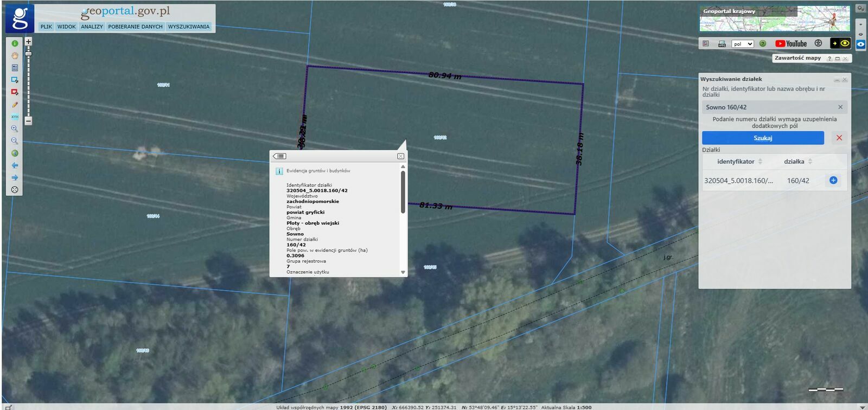The width and height of the screenshot is (868, 410).
Task: Open the YouTube channel link
Action: coord(791,43)
